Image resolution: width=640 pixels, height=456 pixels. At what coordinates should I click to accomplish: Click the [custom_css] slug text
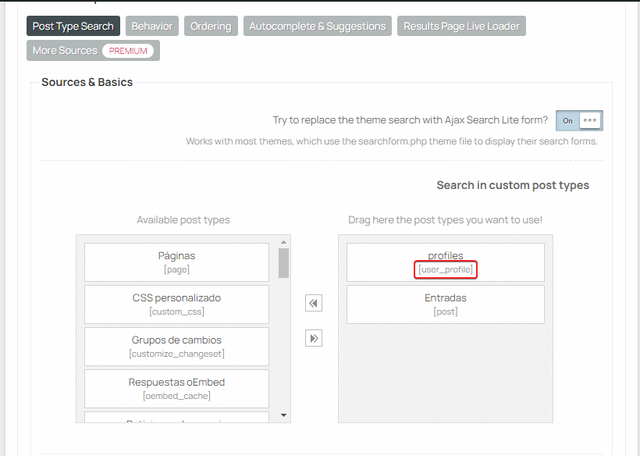(x=177, y=311)
